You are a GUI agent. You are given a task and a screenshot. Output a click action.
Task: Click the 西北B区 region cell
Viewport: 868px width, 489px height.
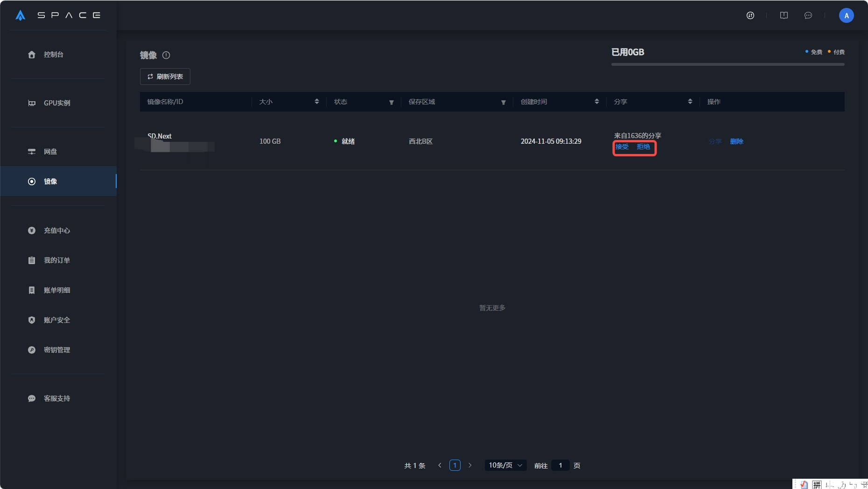421,141
